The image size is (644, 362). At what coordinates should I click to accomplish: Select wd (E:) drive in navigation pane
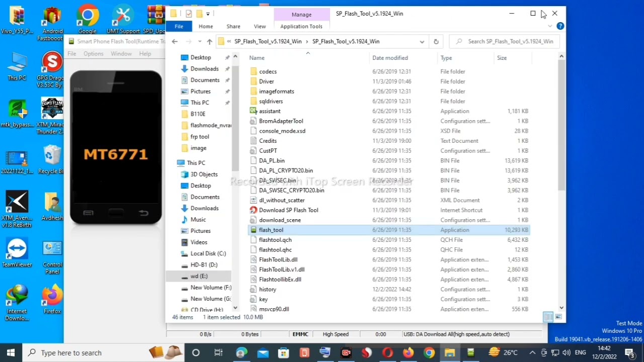(x=199, y=276)
